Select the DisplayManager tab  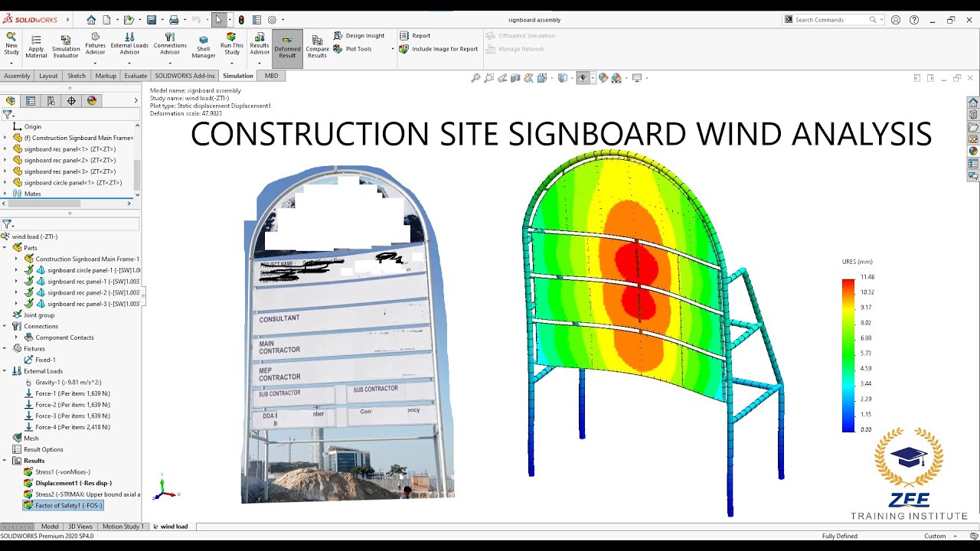[x=92, y=101]
